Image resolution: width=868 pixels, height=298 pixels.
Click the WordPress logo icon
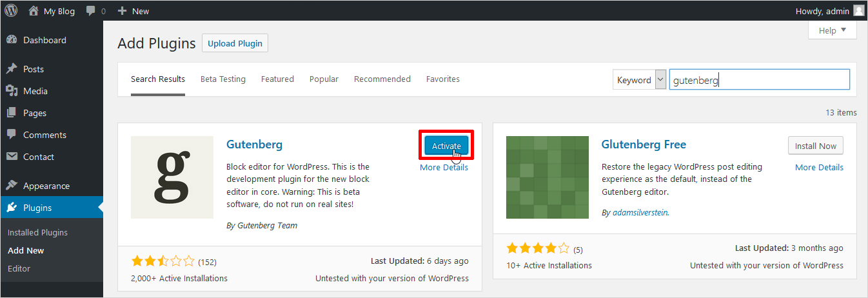coord(11,11)
